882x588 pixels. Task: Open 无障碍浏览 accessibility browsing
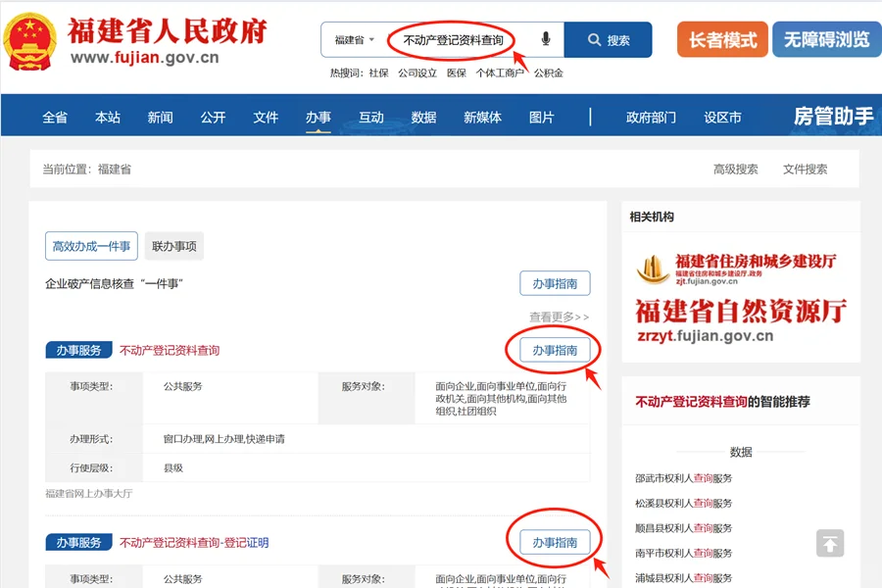click(827, 39)
